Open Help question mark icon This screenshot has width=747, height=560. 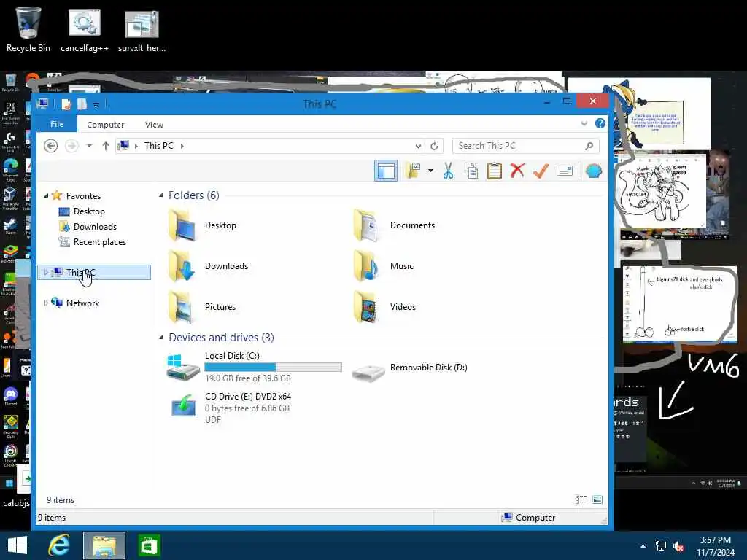pyautogui.click(x=600, y=123)
